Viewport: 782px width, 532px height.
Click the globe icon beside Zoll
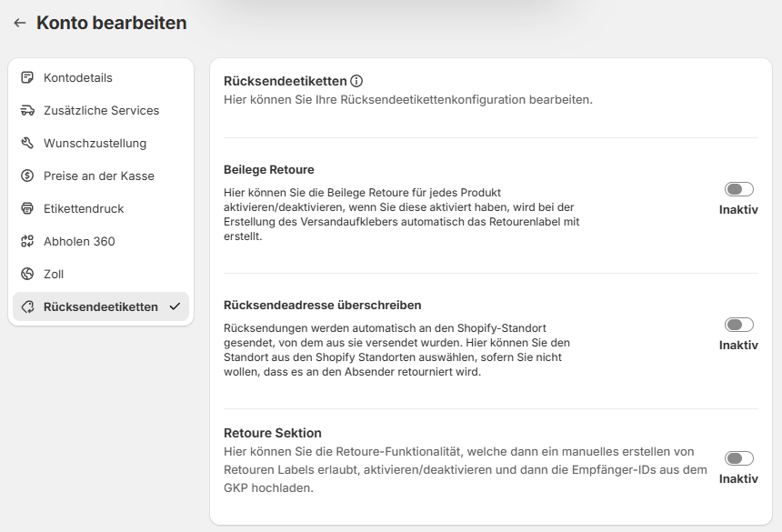(x=27, y=275)
